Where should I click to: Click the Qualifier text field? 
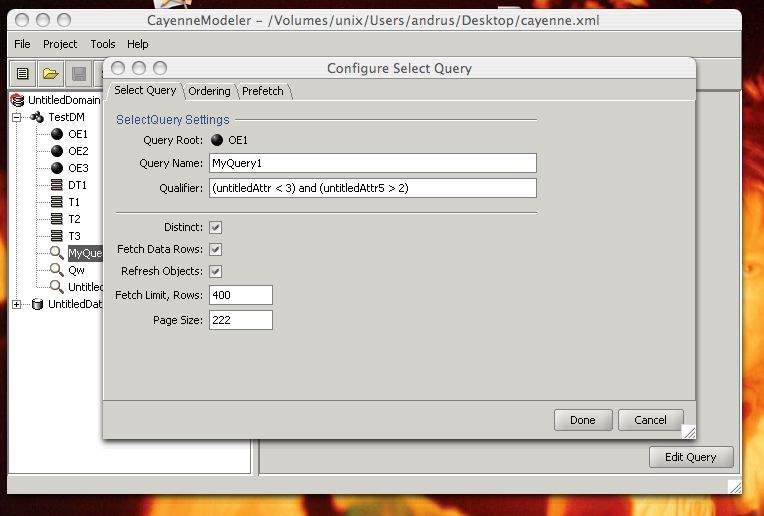(x=372, y=188)
